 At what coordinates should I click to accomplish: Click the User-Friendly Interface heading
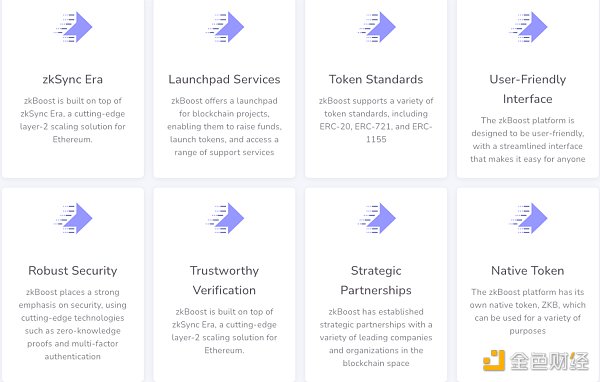tap(528, 89)
